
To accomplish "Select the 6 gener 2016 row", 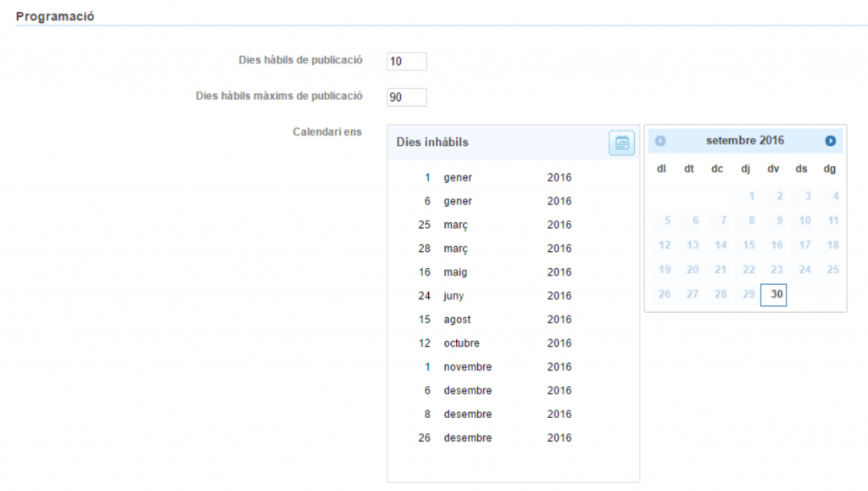I will coord(496,202).
